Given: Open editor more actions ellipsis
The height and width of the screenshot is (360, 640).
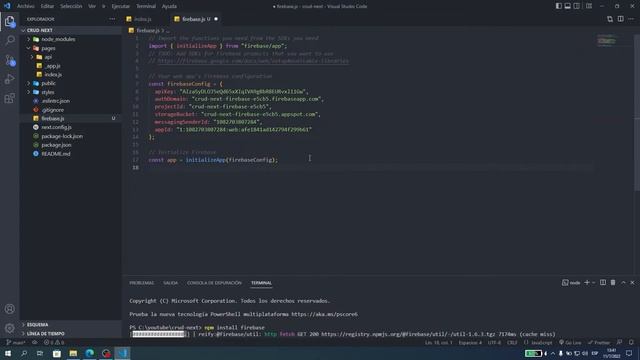Looking at the screenshot, I should pos(631,19).
